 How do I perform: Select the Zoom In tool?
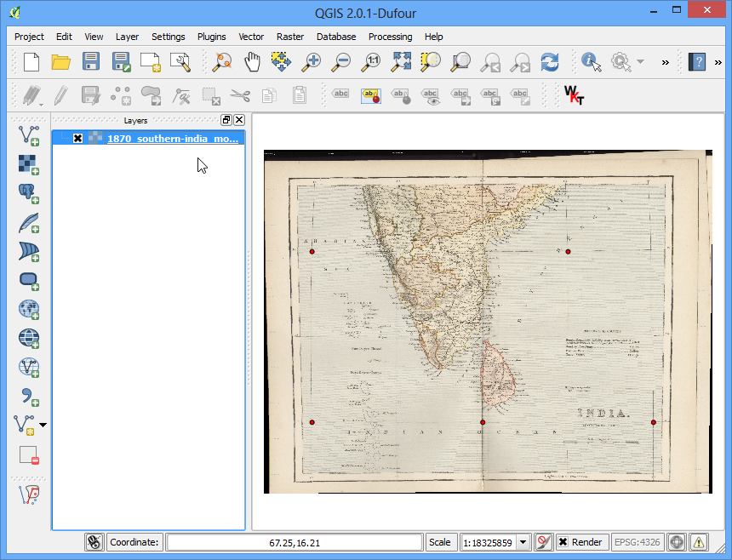click(x=311, y=62)
